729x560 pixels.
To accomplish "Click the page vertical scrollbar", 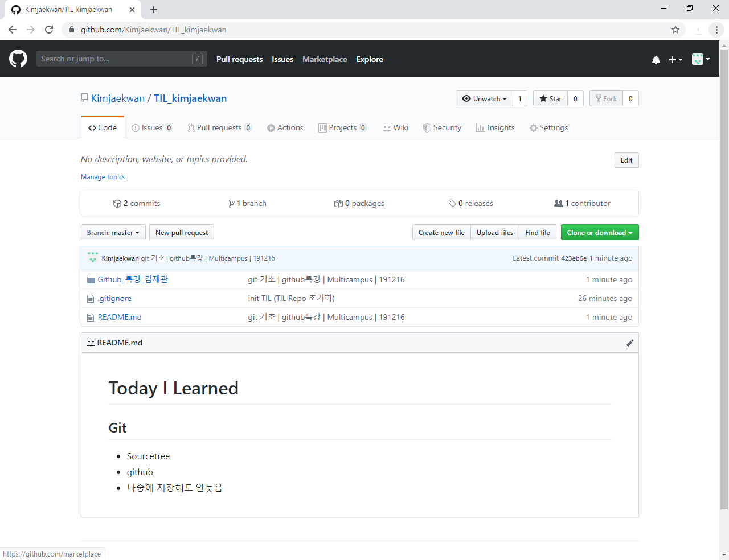I will [724, 279].
